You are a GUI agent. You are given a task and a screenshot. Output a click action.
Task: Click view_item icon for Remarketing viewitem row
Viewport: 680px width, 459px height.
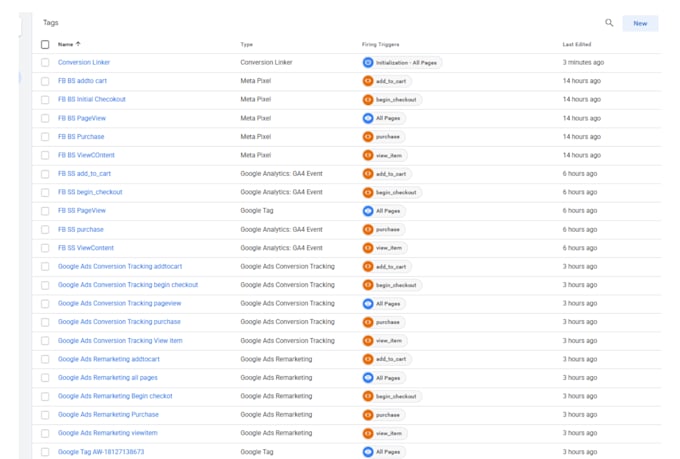point(368,433)
